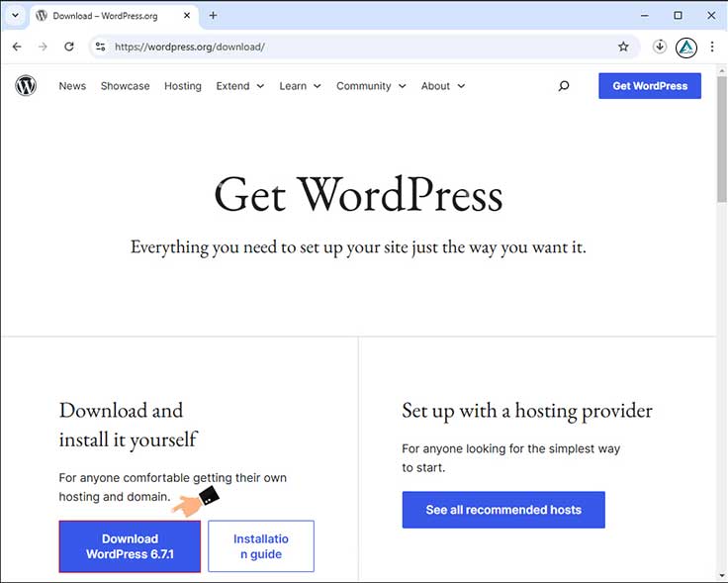Screen dimensions: 728x583
Task: Open a new tab with the plus icon
Action: tap(213, 15)
